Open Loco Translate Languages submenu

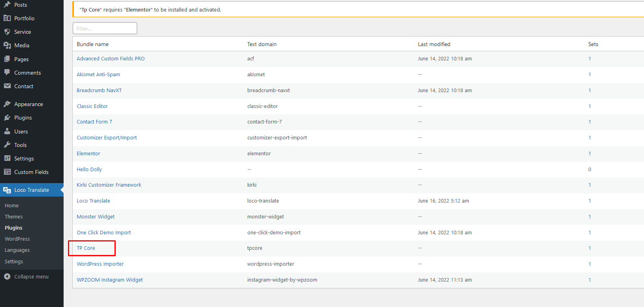17,250
